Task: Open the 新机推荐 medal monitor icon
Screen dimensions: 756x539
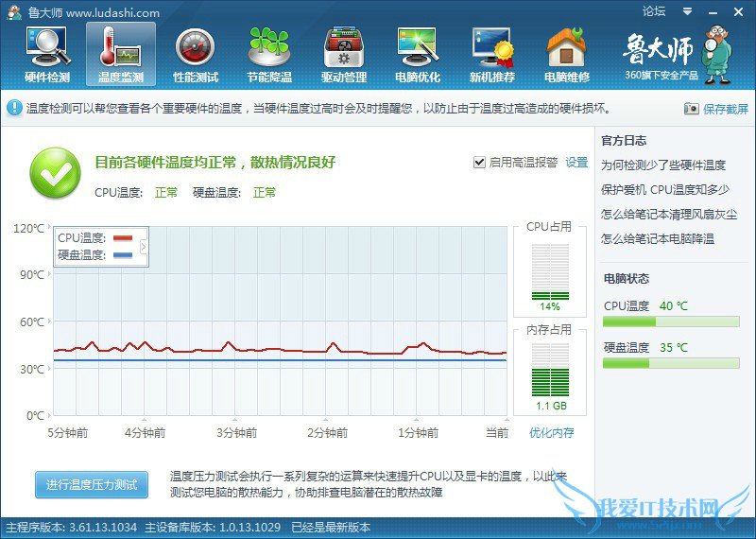Action: (491, 55)
